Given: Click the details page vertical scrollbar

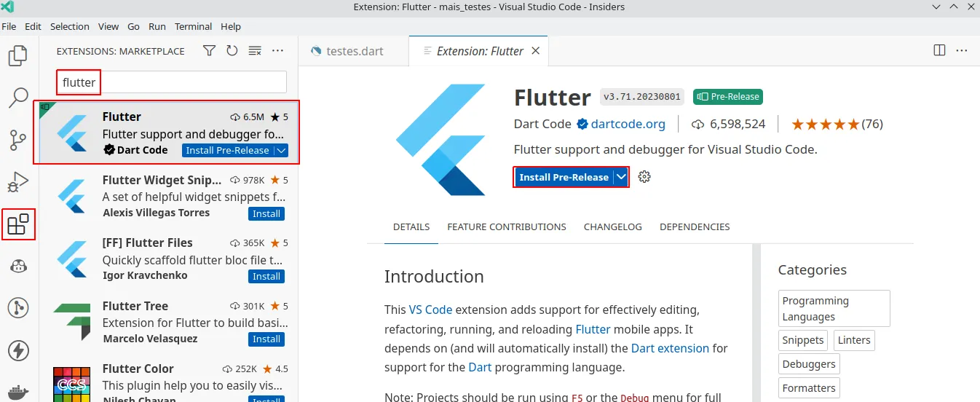Looking at the screenshot, I should tap(756, 323).
